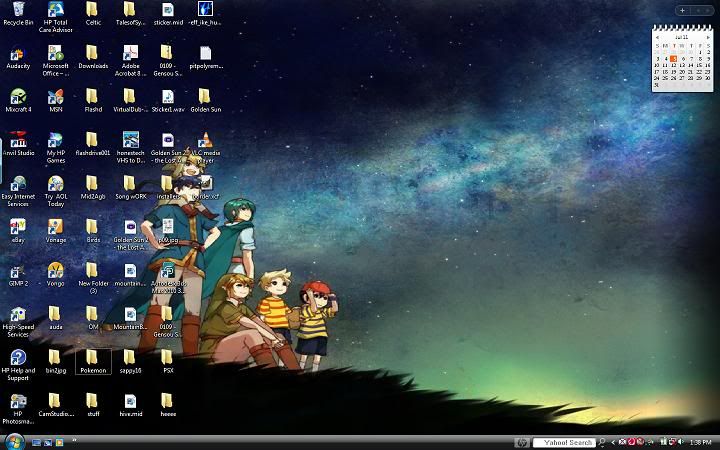Select the Flashd folder
Viewport: 720px width, 450px height.
pos(93,101)
